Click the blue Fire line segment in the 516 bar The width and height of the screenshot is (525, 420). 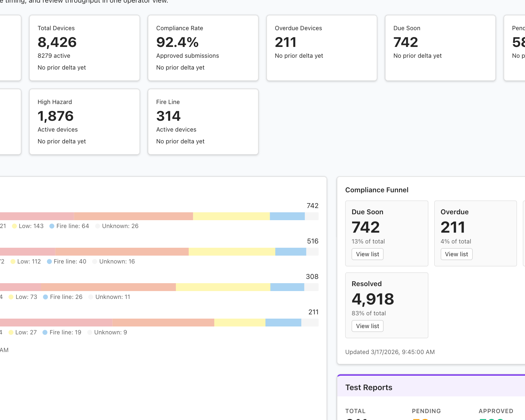coord(291,252)
